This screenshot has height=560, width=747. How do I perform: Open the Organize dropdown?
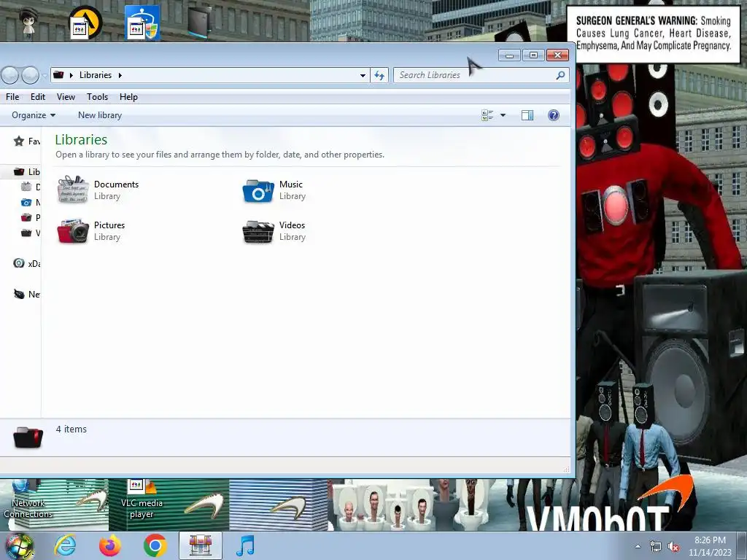click(34, 115)
